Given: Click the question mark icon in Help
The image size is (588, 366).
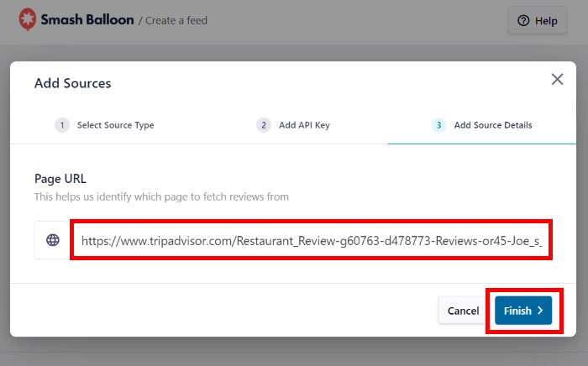Looking at the screenshot, I should coord(523,21).
